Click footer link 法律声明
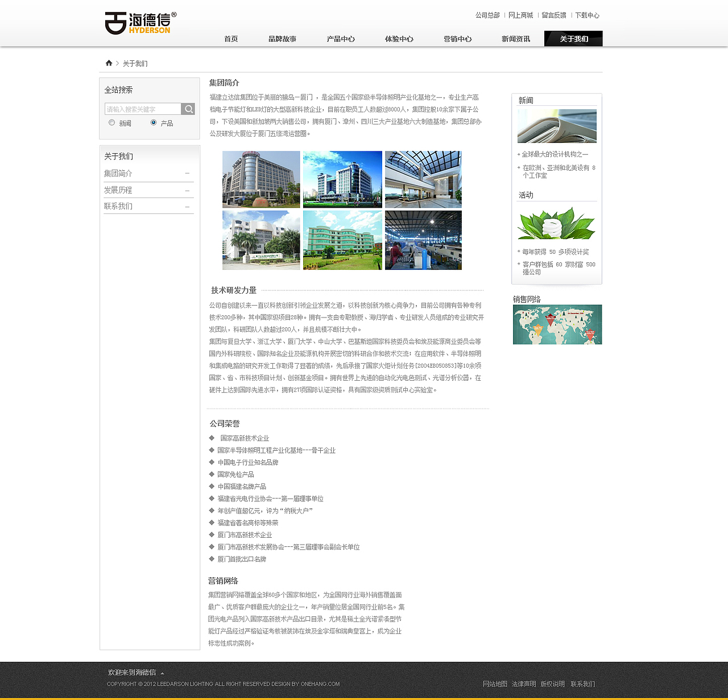The image size is (728, 700). click(524, 684)
